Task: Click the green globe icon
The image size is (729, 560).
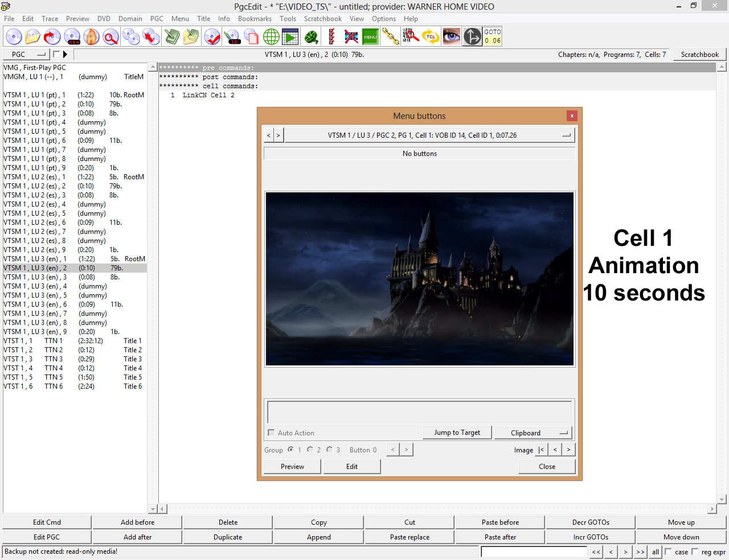Action: [x=271, y=37]
